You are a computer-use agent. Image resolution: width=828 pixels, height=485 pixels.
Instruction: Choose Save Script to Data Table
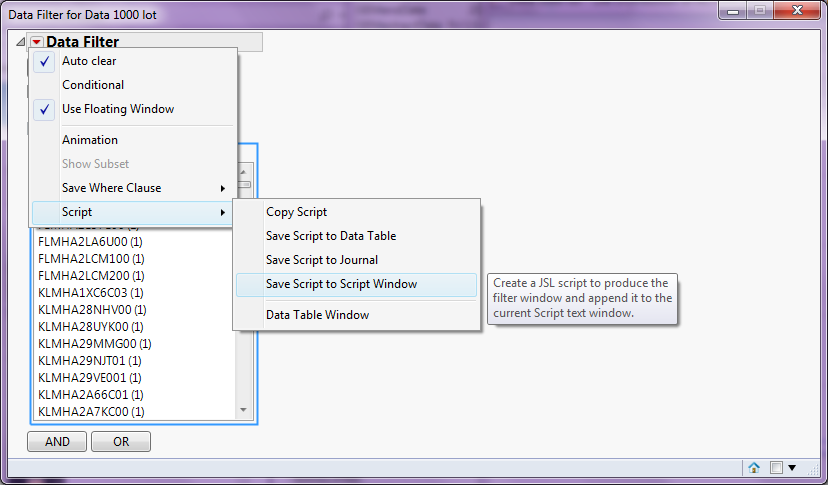click(x=356, y=236)
